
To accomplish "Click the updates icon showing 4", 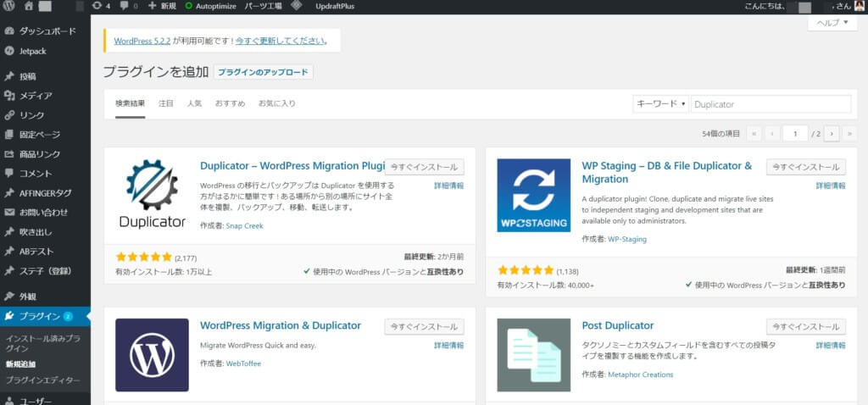I will 101,6.
